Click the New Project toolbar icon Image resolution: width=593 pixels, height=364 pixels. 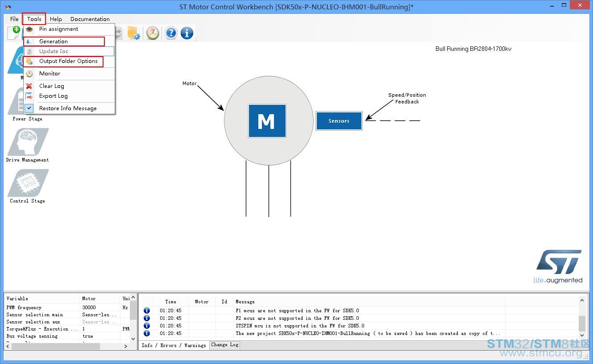tap(14, 32)
